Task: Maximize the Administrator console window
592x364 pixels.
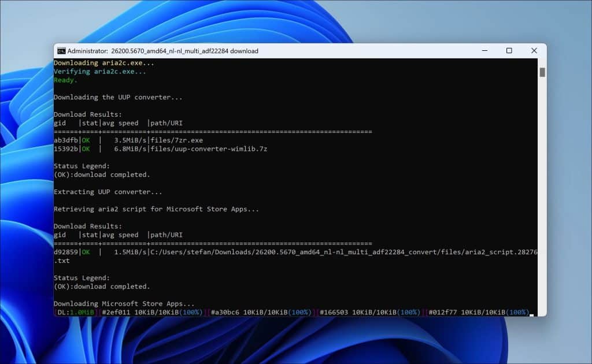Action: click(x=509, y=50)
